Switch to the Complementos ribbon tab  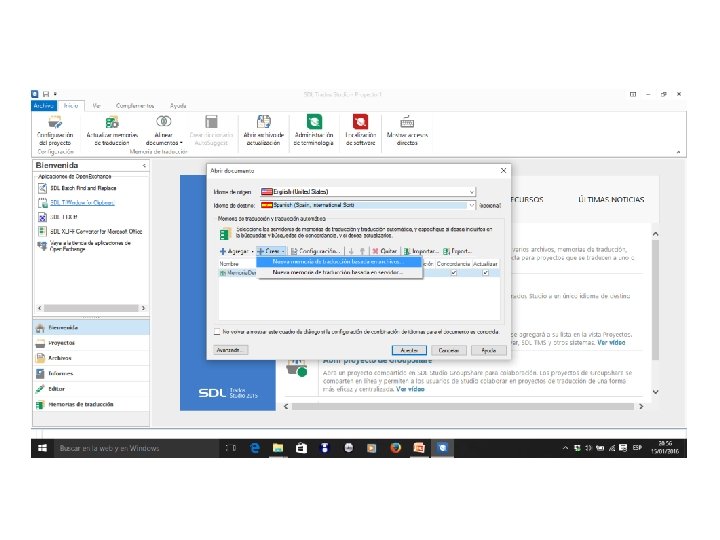coord(135,106)
